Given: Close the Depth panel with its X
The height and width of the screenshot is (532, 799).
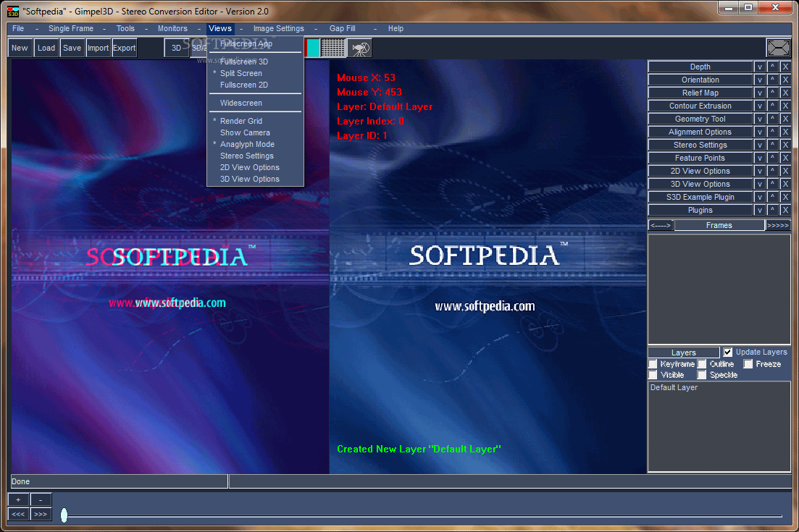Looking at the screenshot, I should coord(785,67).
